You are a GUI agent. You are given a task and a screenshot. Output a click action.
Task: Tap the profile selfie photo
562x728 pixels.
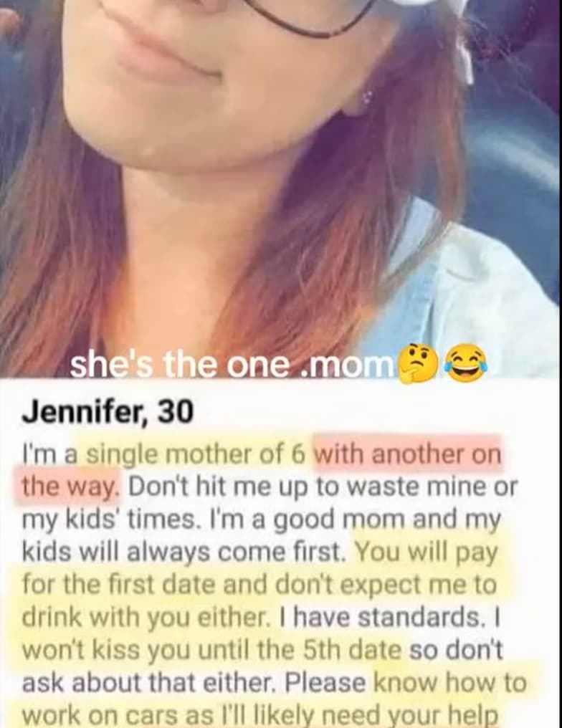281,186
